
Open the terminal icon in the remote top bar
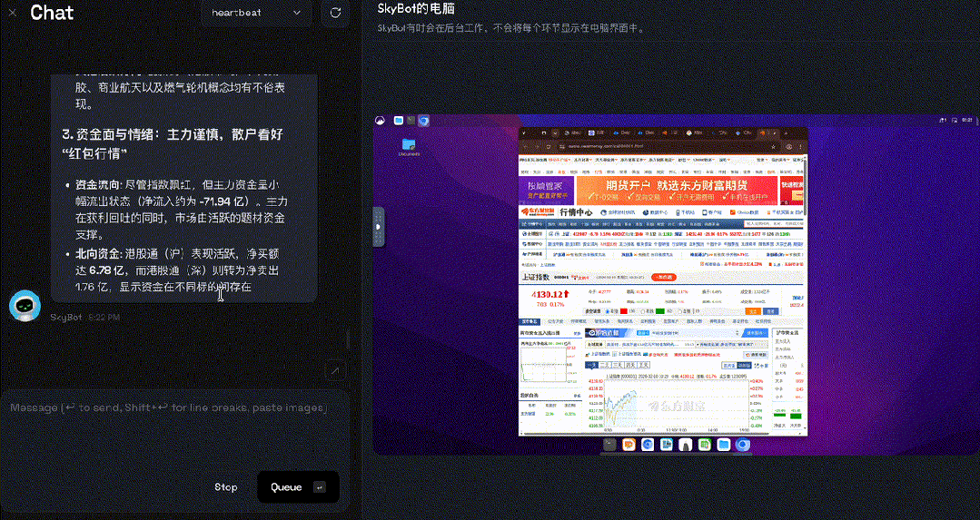click(411, 121)
